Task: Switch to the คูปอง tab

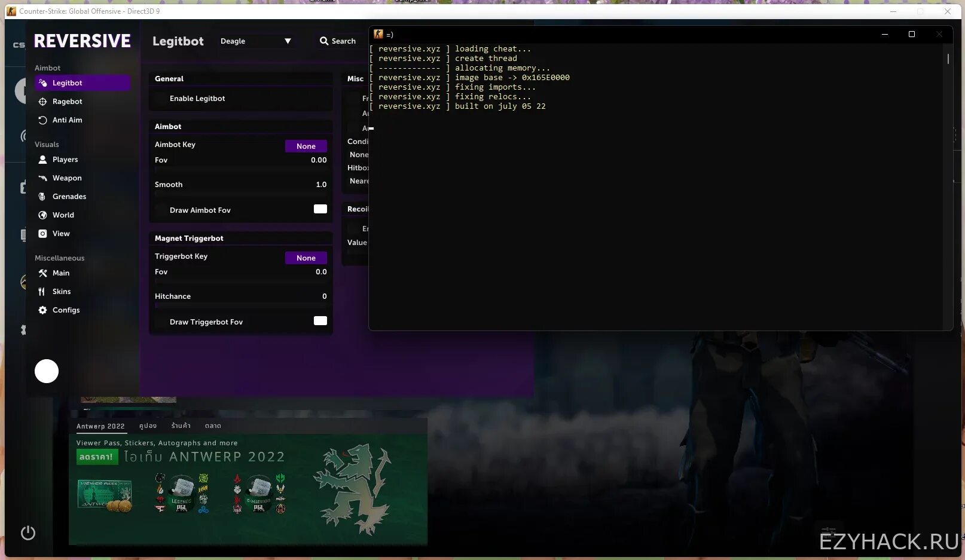Action: pyautogui.click(x=148, y=426)
